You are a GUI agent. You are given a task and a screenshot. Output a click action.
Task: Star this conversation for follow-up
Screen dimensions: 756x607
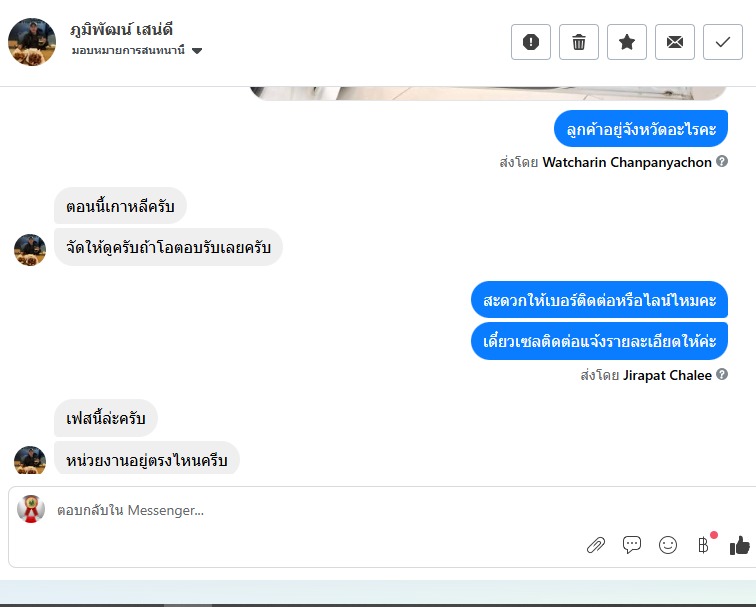(627, 42)
